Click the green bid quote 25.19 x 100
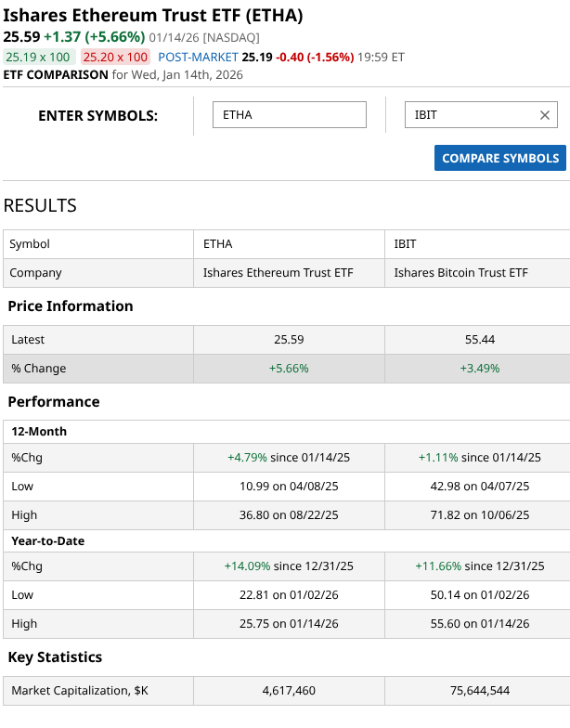 coord(38,57)
